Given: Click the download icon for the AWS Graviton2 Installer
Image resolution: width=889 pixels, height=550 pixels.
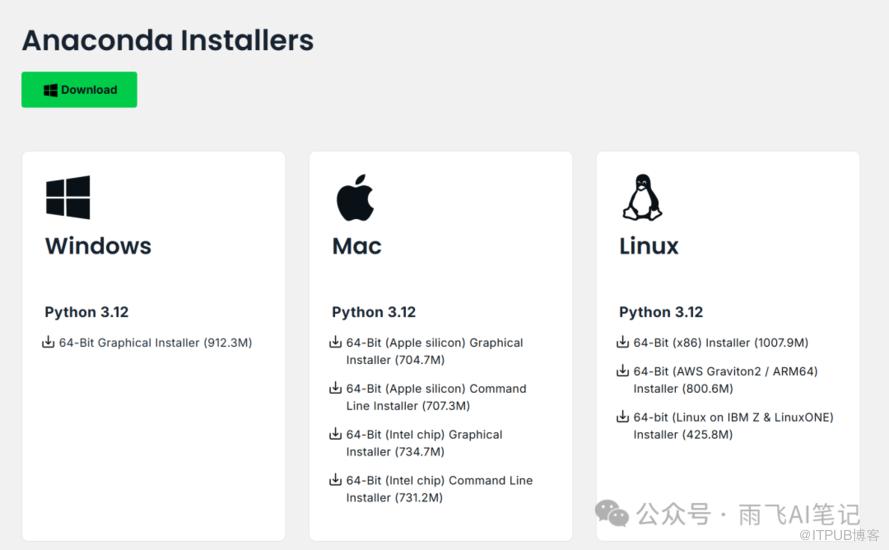Looking at the screenshot, I should pos(623,371).
